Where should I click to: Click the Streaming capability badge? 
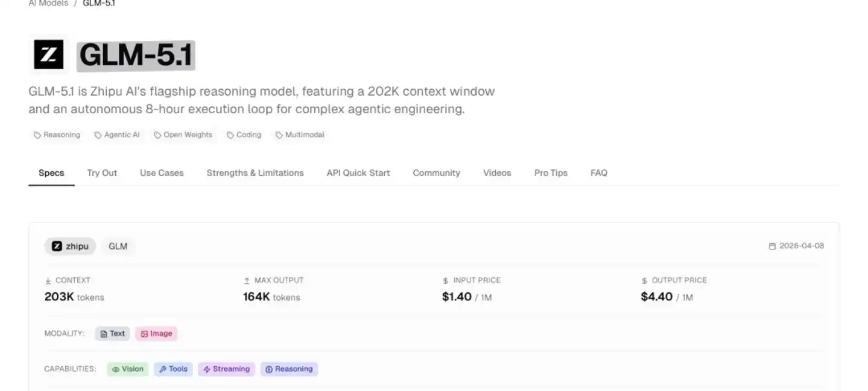[226, 369]
